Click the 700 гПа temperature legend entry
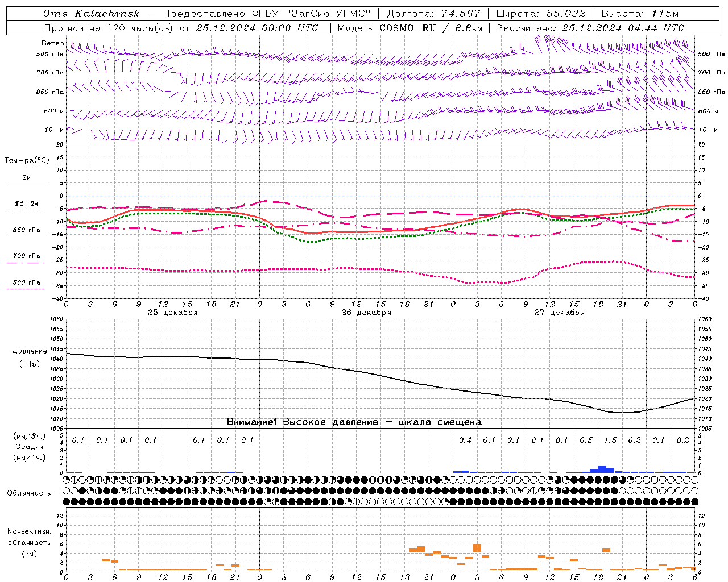728x582 pixels. (27, 256)
